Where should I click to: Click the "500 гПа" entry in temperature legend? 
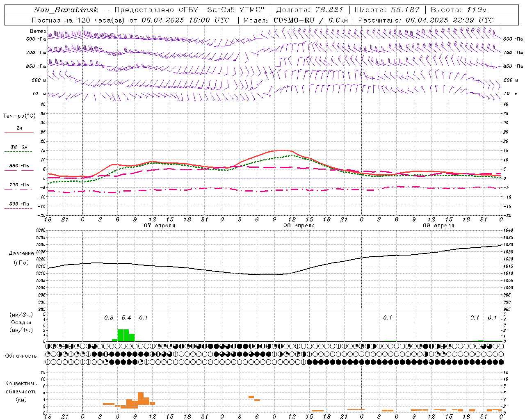[x=19, y=204]
